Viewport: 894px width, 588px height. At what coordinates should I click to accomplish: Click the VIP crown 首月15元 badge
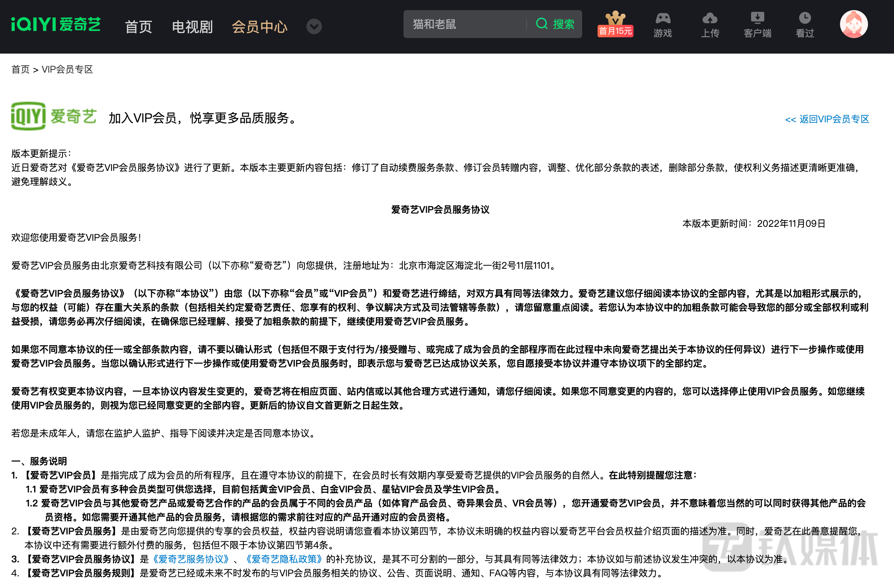point(615,24)
